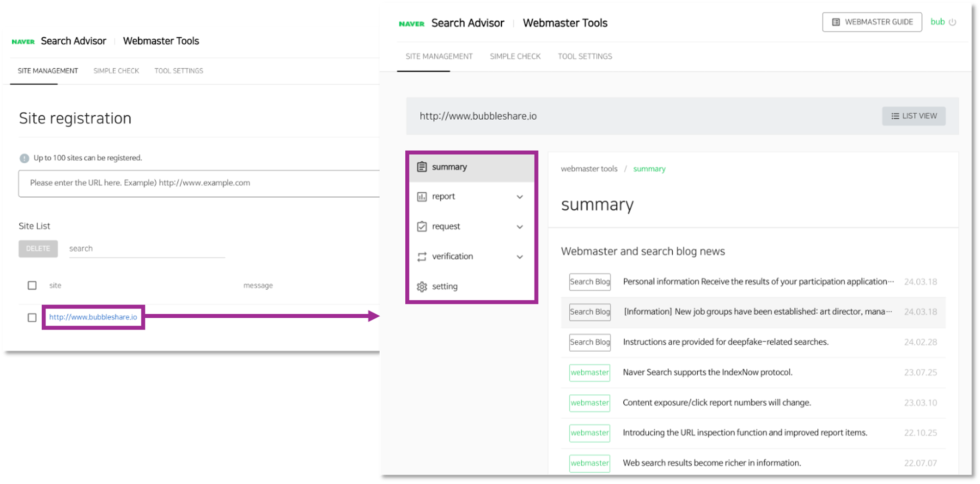Image resolution: width=980 pixels, height=484 pixels.
Task: Click the verification arrows icon in sidebar
Action: [x=421, y=256]
